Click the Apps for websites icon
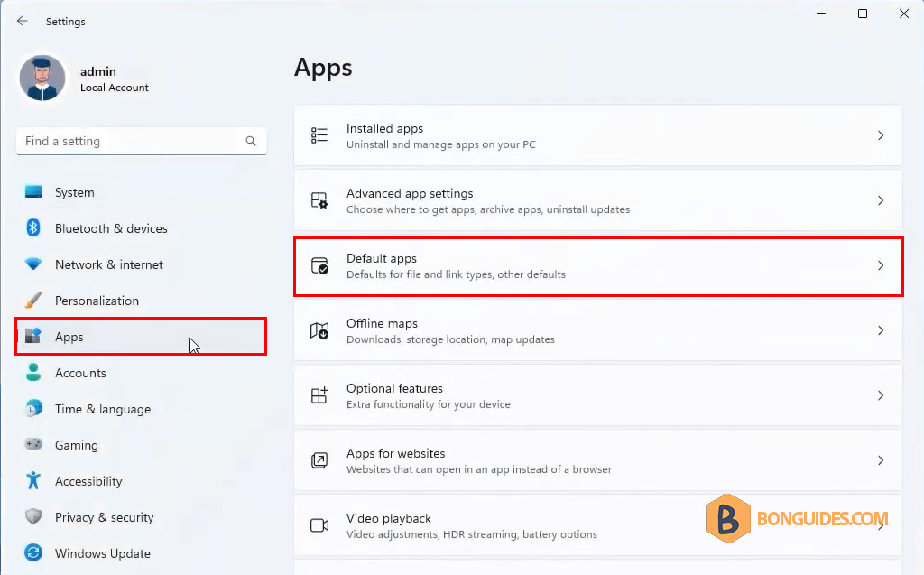The height and width of the screenshot is (575, 924). tap(319, 460)
